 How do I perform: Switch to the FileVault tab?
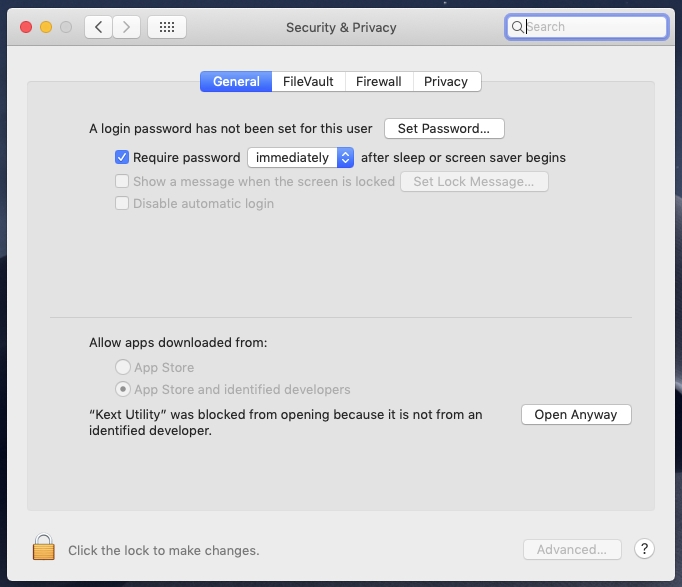click(x=308, y=81)
